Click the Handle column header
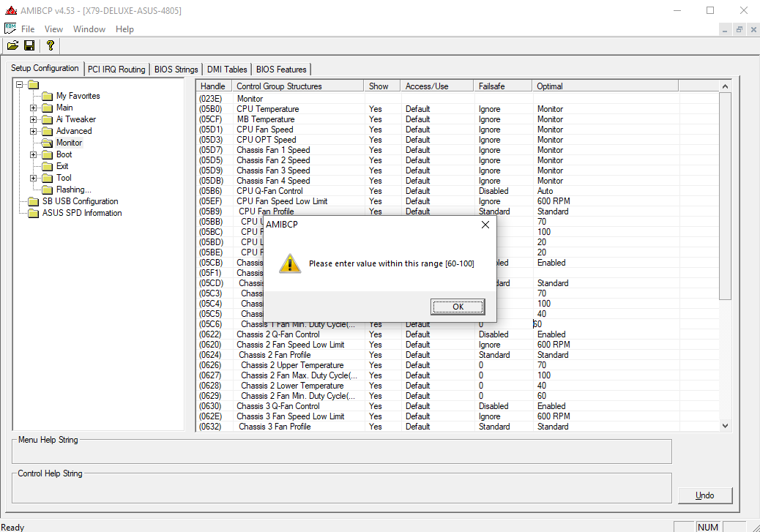 [214, 86]
